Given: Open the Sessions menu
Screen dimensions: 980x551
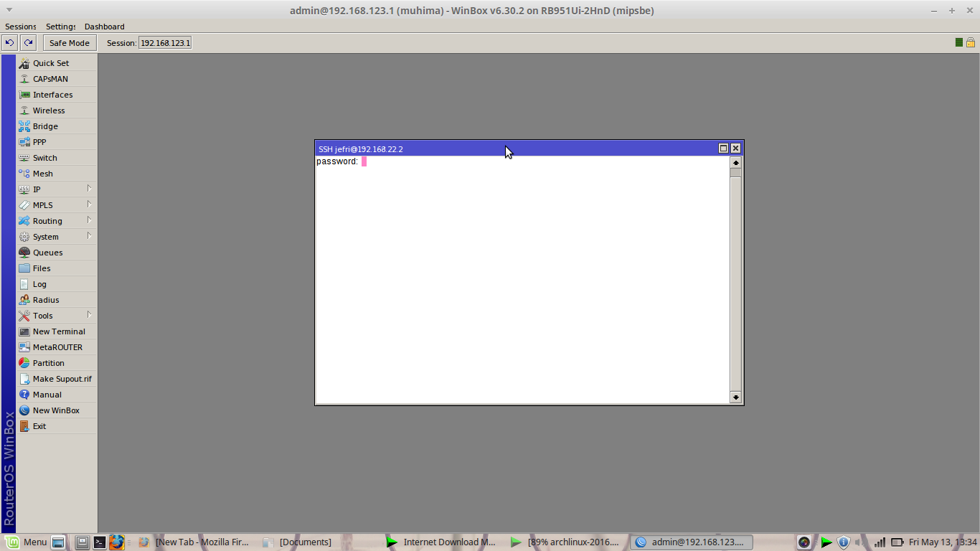Looking at the screenshot, I should (21, 27).
